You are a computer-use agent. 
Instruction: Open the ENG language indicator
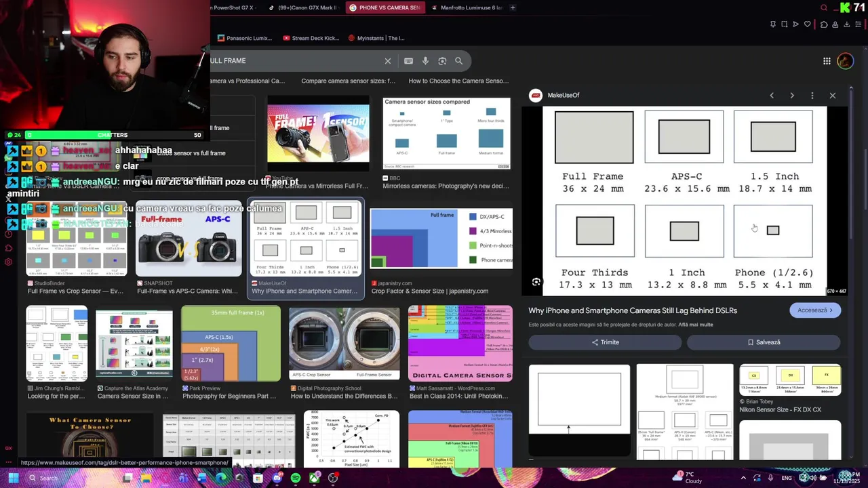tap(787, 478)
